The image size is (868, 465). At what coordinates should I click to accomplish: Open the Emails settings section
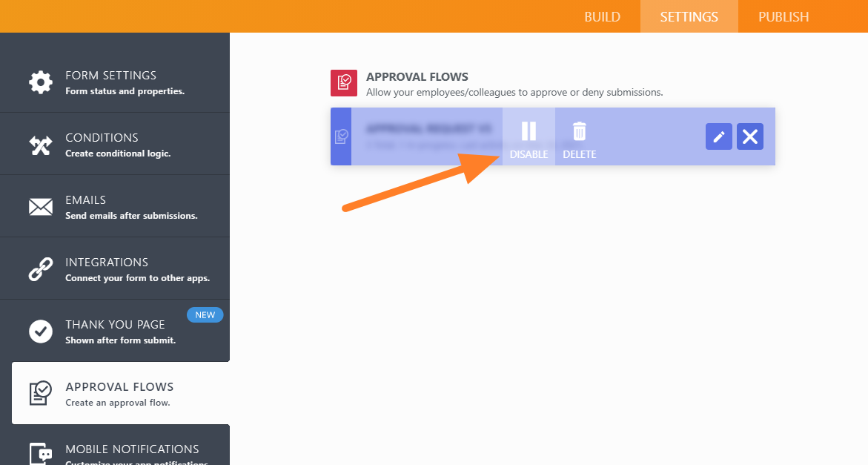(x=115, y=206)
